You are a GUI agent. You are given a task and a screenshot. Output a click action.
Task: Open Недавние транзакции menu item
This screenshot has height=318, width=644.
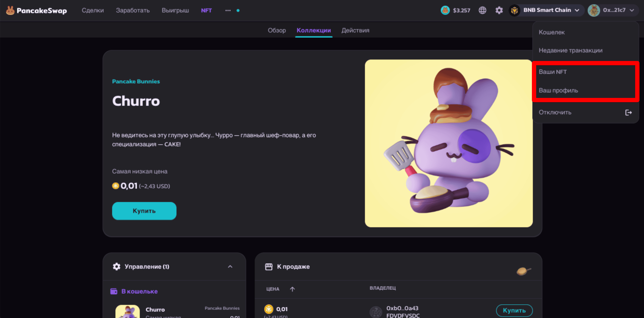586,50
